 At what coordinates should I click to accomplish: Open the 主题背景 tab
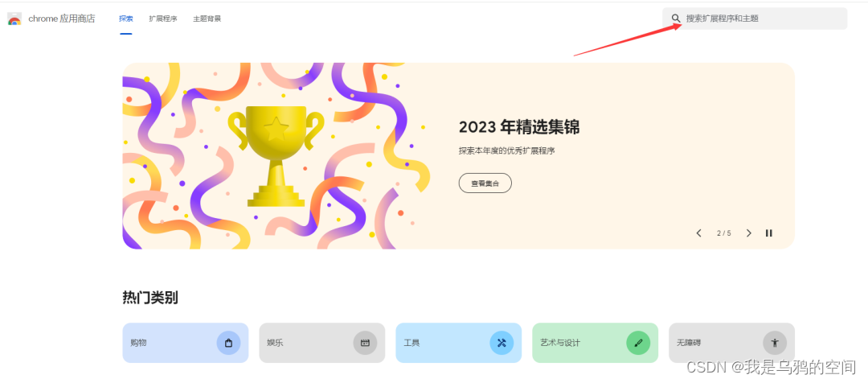tap(207, 19)
